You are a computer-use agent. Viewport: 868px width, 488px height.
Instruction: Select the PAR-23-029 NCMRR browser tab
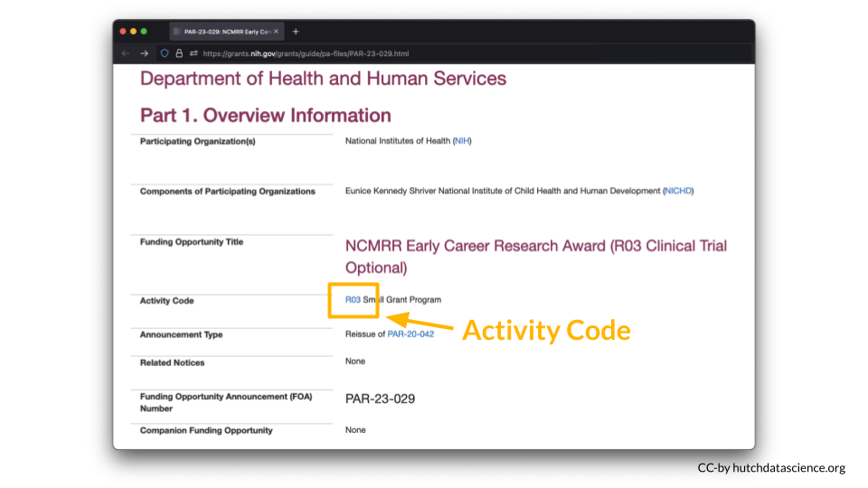(x=226, y=32)
